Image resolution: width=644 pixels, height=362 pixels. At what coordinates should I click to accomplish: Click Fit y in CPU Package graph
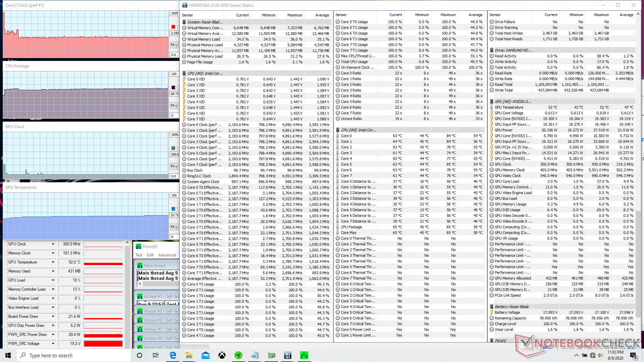(x=174, y=106)
